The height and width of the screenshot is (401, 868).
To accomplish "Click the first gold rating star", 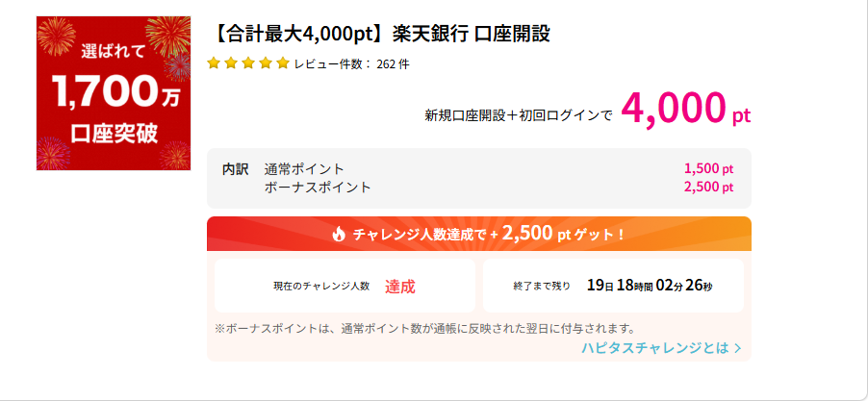I will coord(214,63).
